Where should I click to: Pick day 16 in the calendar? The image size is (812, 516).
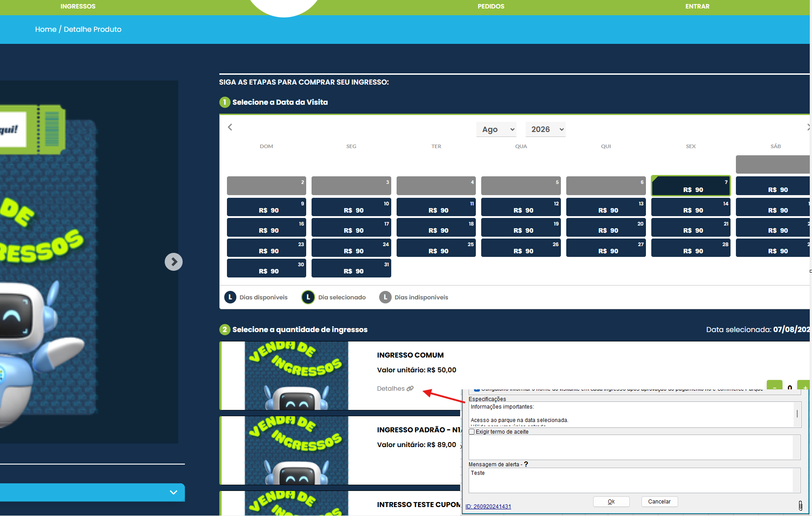point(266,227)
